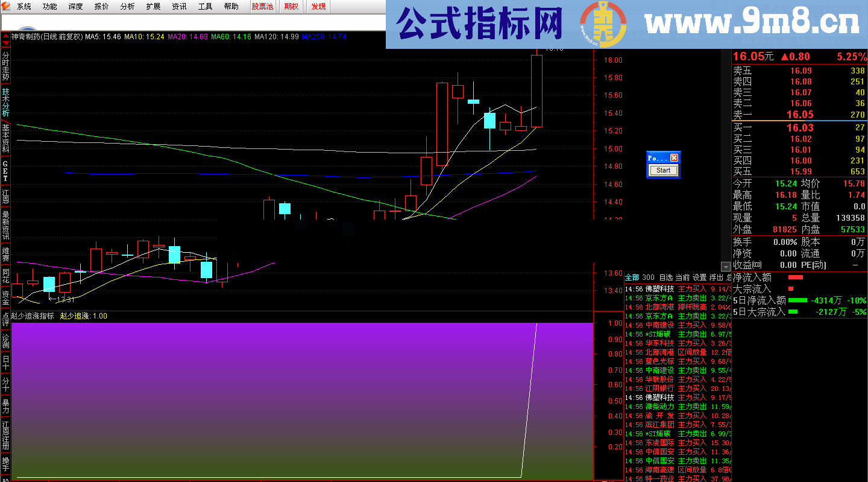The width and height of the screenshot is (868, 482).
Task: Open the GET sidebar tab
Action: pos(5,171)
